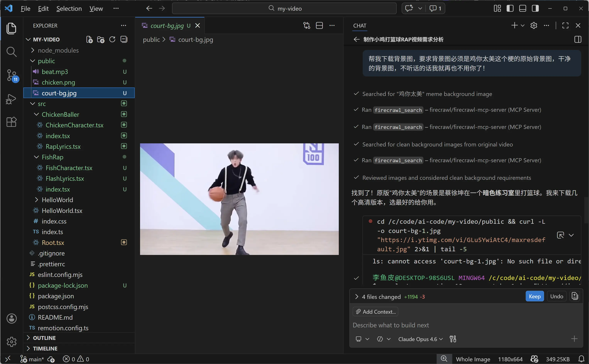The image size is (589, 364).
Task: Open the Claude Opus 4.6 model dropdown
Action: [420, 339]
